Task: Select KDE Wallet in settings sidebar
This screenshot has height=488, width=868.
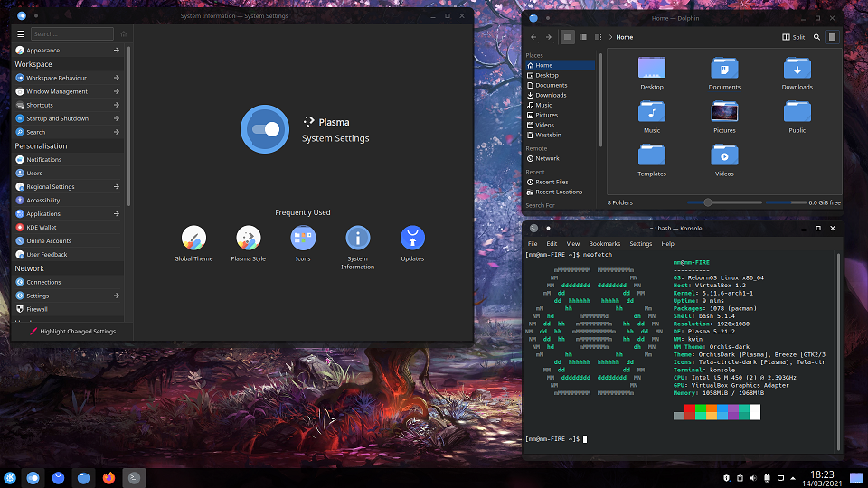Action: click(x=68, y=228)
